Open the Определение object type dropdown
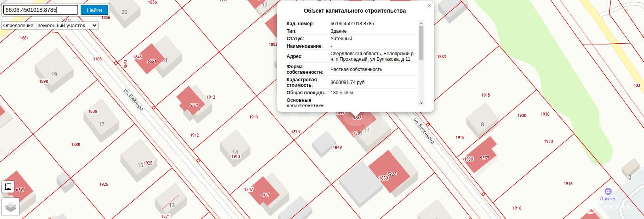Screen dimensions: 644x219 [x=67, y=25]
